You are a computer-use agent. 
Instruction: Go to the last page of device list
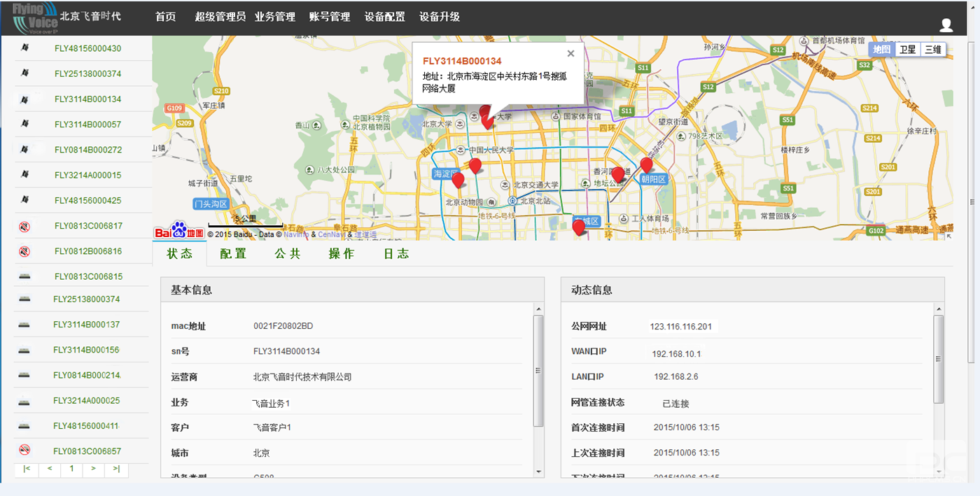tap(116, 469)
